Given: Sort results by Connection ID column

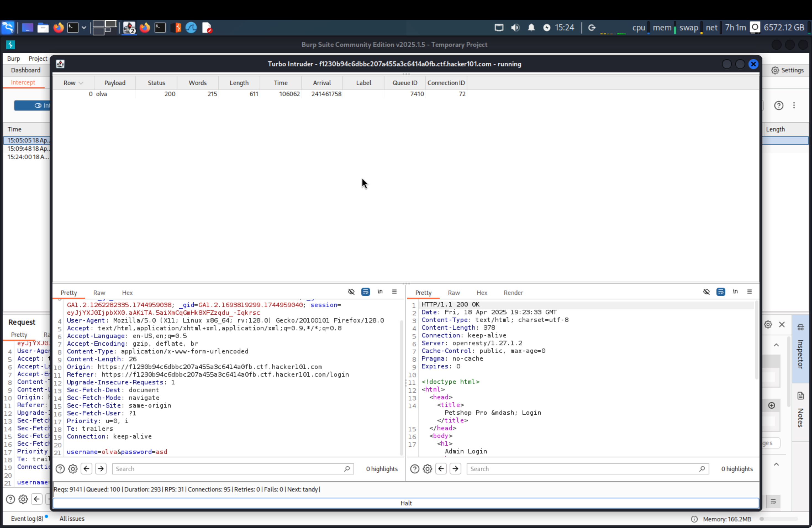Looking at the screenshot, I should click(x=446, y=83).
